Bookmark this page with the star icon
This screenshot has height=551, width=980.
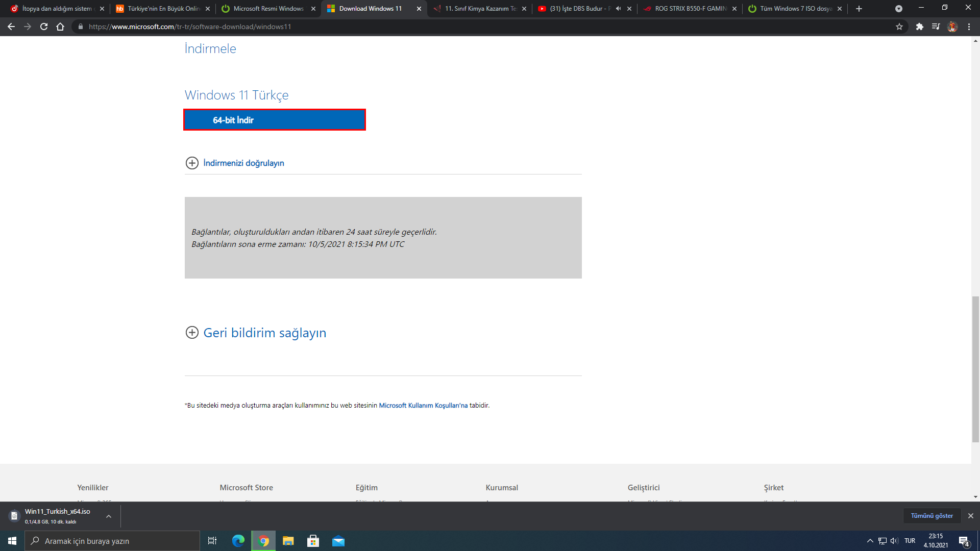coord(899,27)
